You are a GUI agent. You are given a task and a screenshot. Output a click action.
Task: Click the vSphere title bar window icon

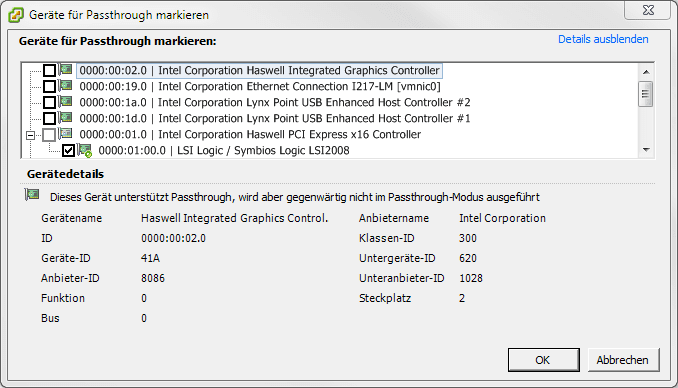pos(16,15)
